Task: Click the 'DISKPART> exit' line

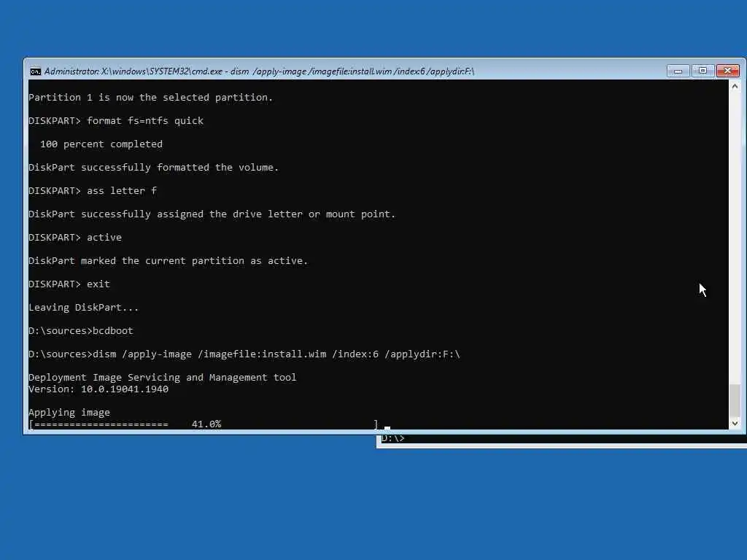Action: pyautogui.click(x=69, y=284)
